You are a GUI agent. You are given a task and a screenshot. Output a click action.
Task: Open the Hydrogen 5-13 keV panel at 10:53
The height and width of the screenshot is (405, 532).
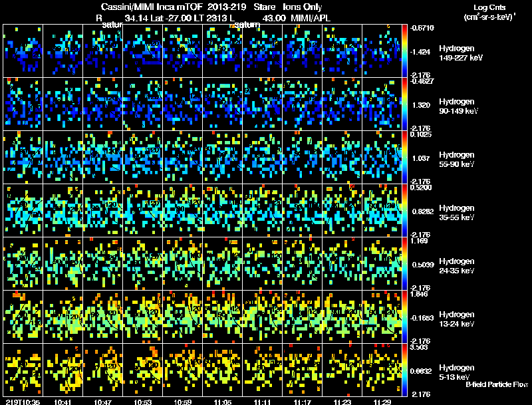coord(143,370)
